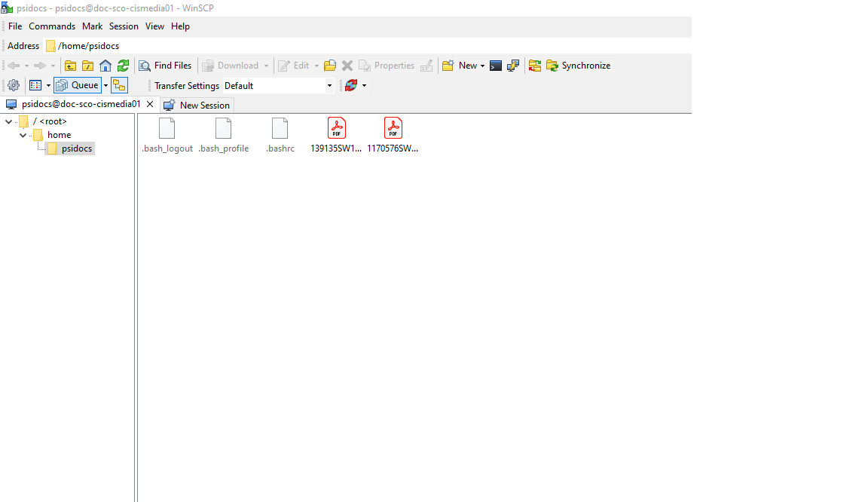Switch to the New Session tab
This screenshot has height=502, width=868.
(197, 105)
